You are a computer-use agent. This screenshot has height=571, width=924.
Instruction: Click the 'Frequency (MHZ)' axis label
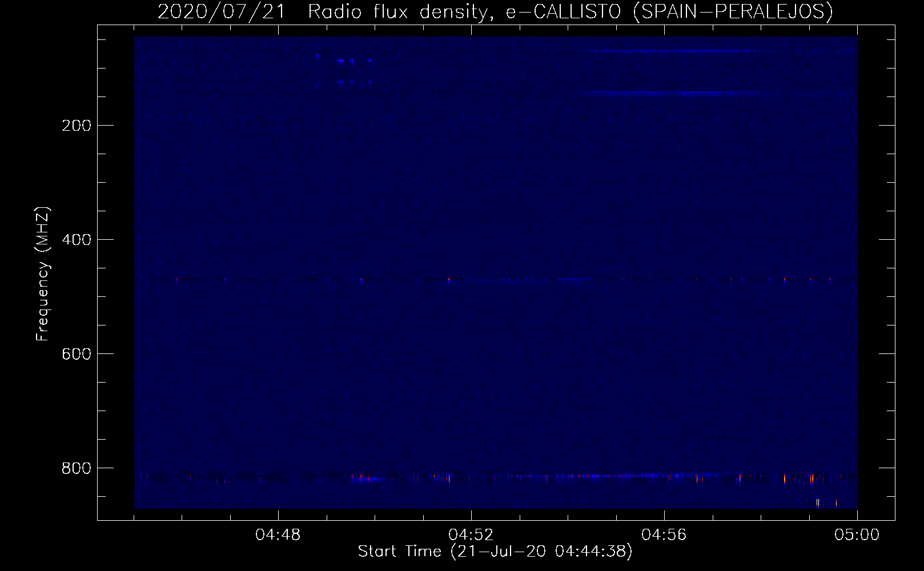[43, 274]
